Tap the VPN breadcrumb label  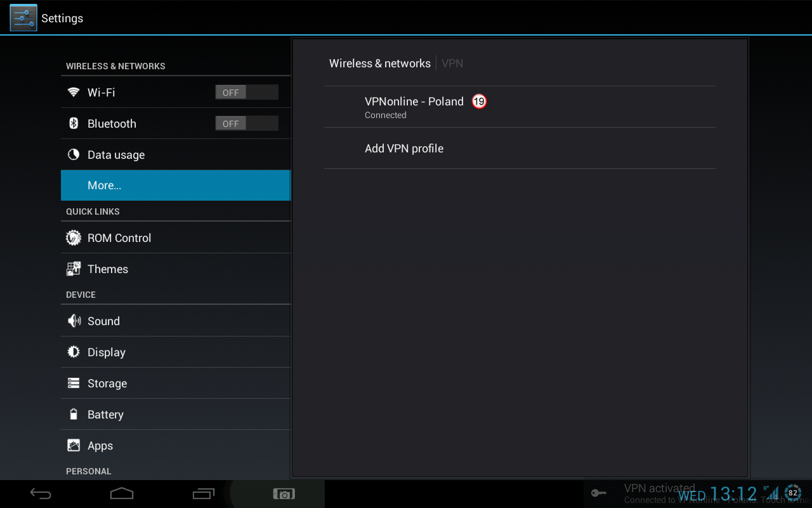point(452,63)
